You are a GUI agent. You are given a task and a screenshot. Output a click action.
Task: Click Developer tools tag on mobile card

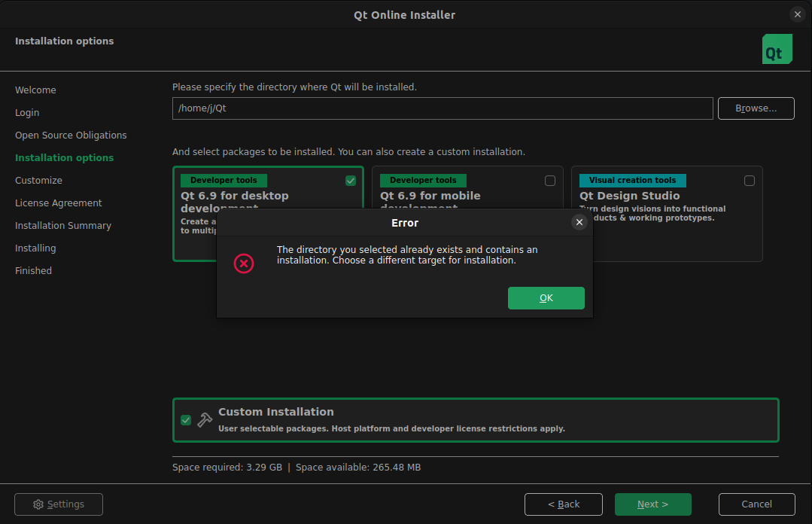423,181
